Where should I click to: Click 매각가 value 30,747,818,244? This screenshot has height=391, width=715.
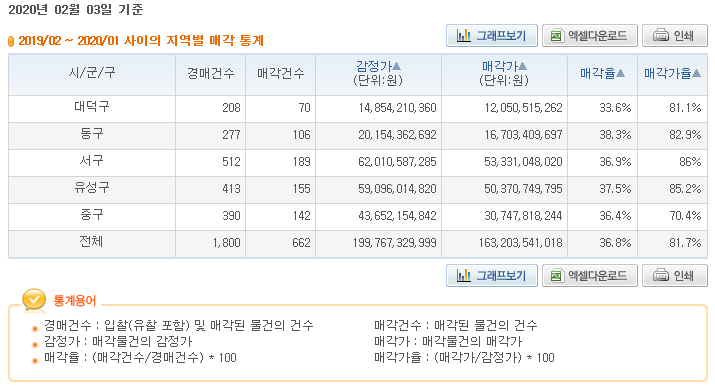[x=523, y=215]
